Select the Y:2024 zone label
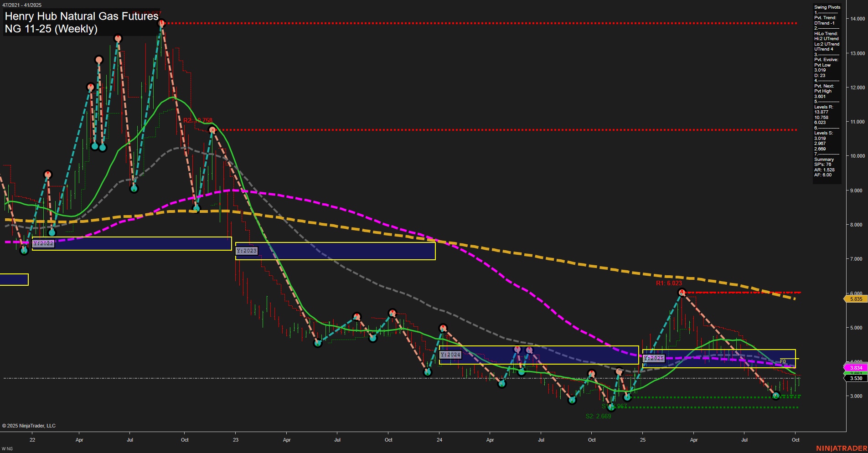 point(450,355)
